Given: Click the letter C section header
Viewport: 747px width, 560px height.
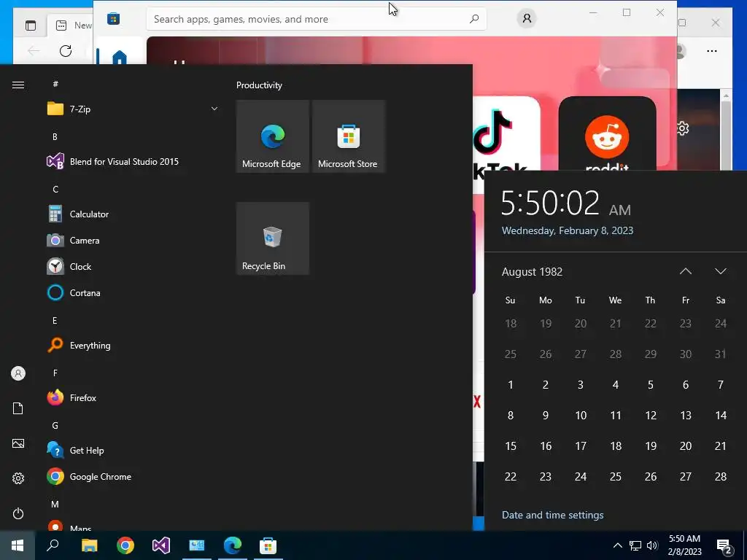Looking at the screenshot, I should [x=55, y=189].
